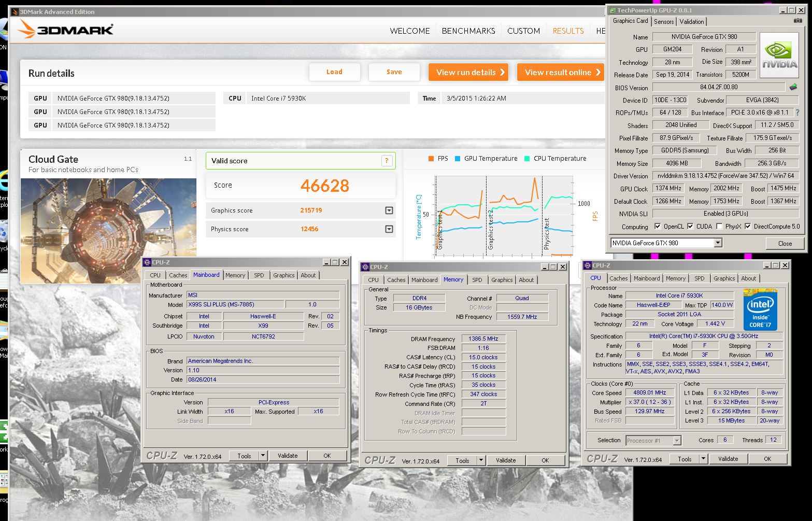812x521 pixels.
Task: Click the 3DMark Advanced Edition title bar icon
Action: click(14, 11)
